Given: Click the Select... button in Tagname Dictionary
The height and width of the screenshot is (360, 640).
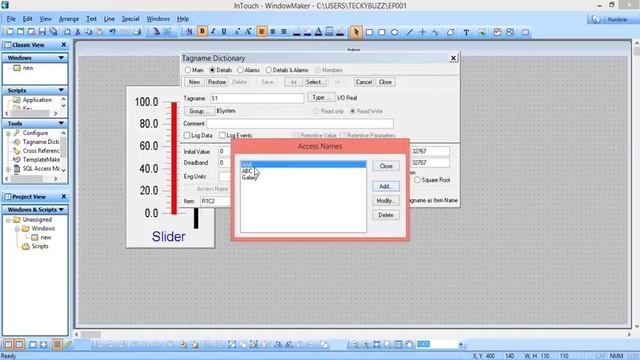Looking at the screenshot, I should (x=316, y=82).
